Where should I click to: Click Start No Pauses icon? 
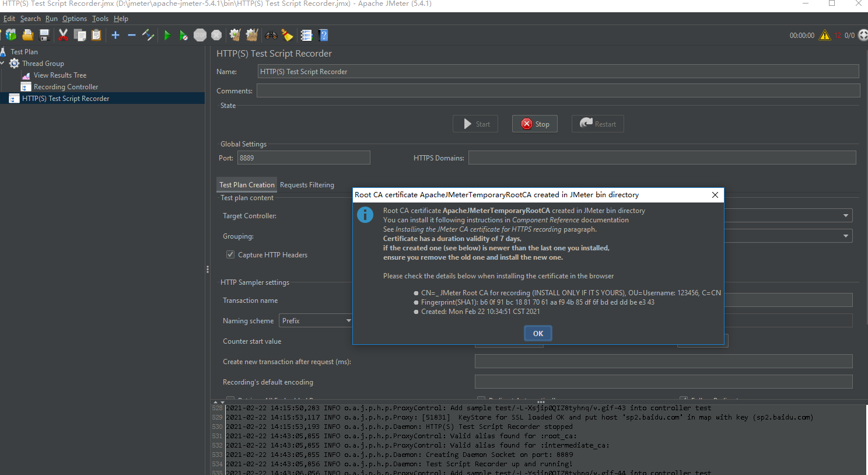click(x=183, y=35)
